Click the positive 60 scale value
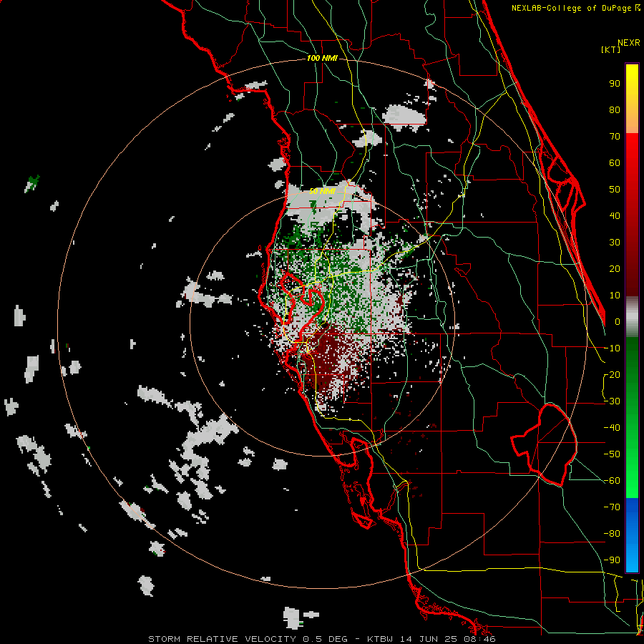Viewport: 644px width, 644px height. pyautogui.click(x=615, y=162)
